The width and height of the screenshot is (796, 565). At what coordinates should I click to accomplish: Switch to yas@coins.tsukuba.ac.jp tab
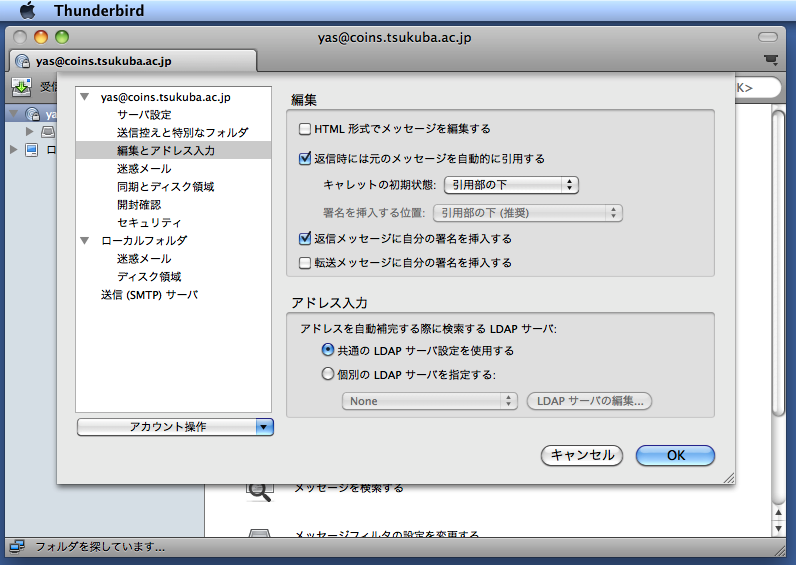point(134,61)
